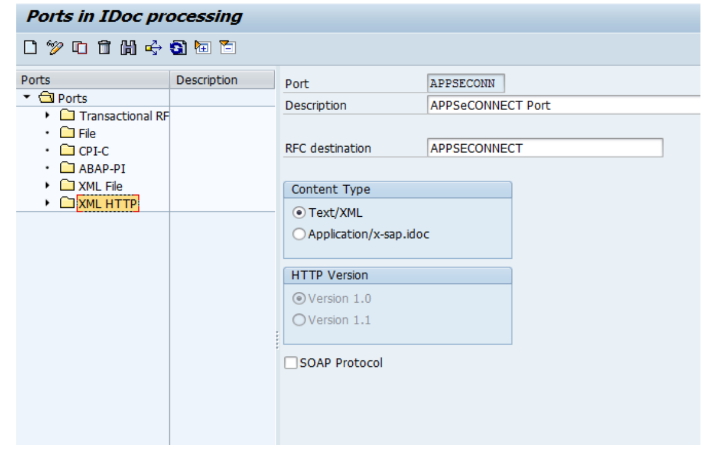Screen dimensions: 709x459
Task: Click the RFC destination input field
Action: coord(544,148)
